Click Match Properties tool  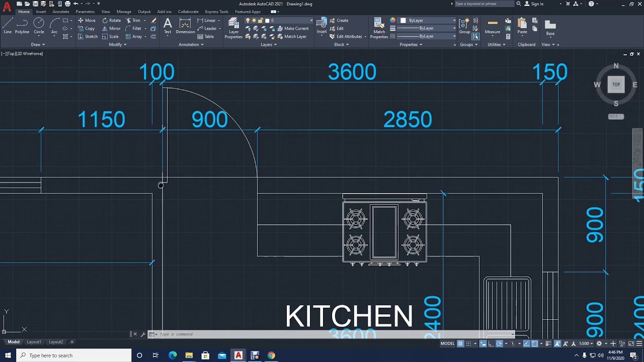click(379, 28)
